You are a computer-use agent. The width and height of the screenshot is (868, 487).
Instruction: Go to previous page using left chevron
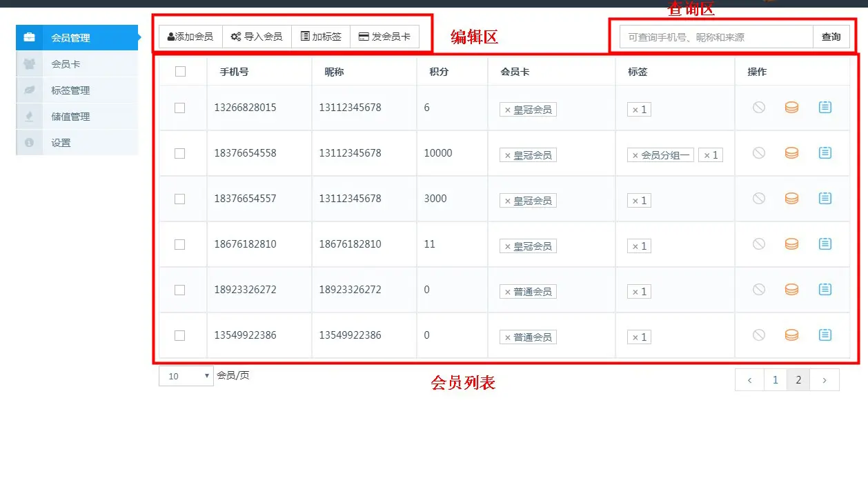point(749,379)
